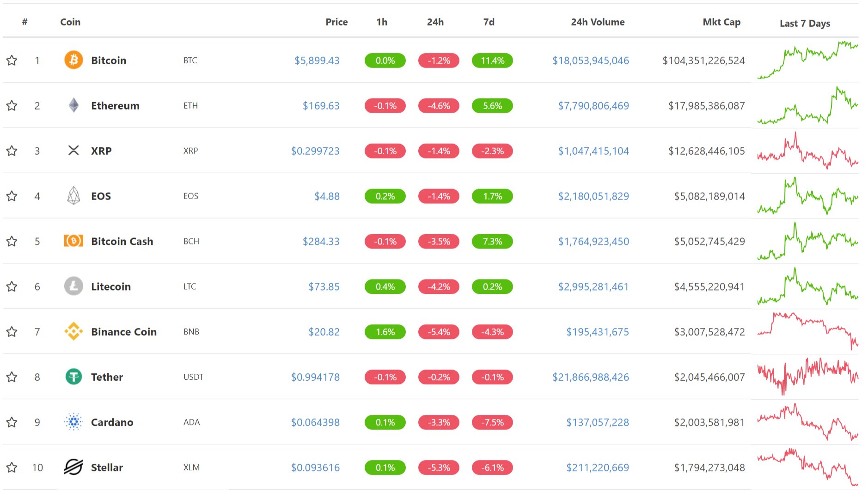Click the Litecoin logo icon
868x492 pixels.
(73, 286)
